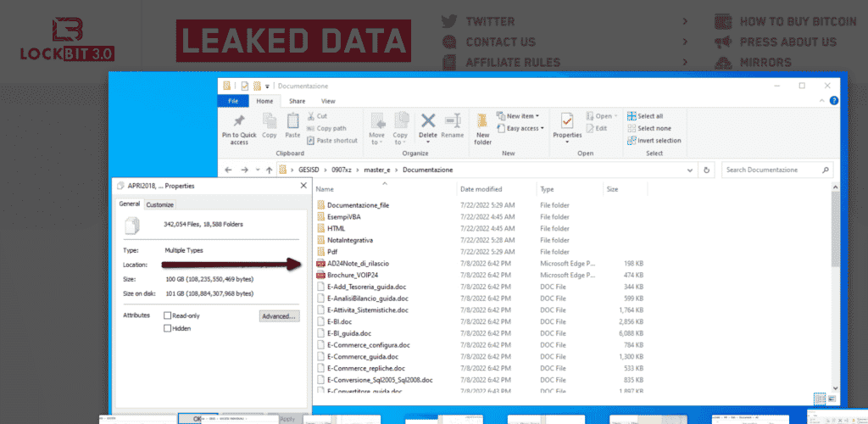The image size is (868, 424).
Task: Click the red Delete X icon
Action: pos(428,120)
